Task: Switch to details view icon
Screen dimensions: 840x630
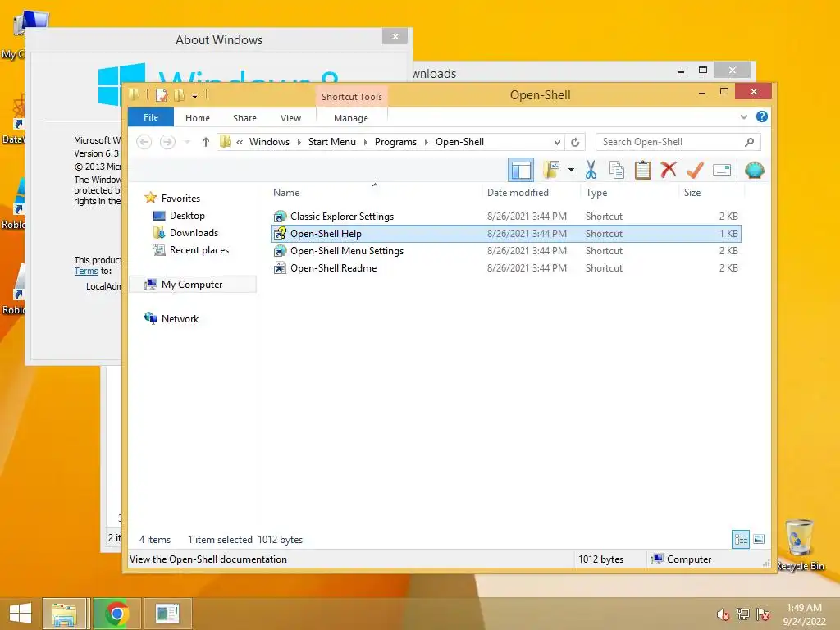Action: pyautogui.click(x=741, y=540)
